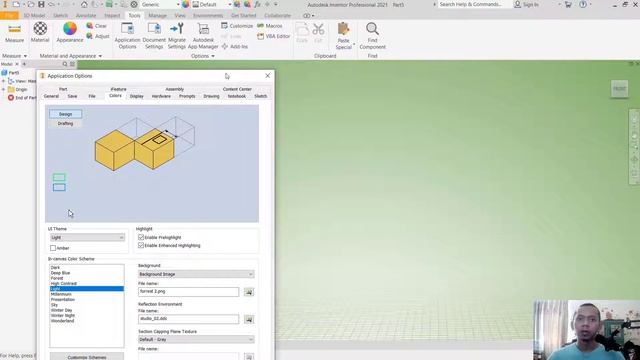Click the Clear appearance icon

[90, 26]
